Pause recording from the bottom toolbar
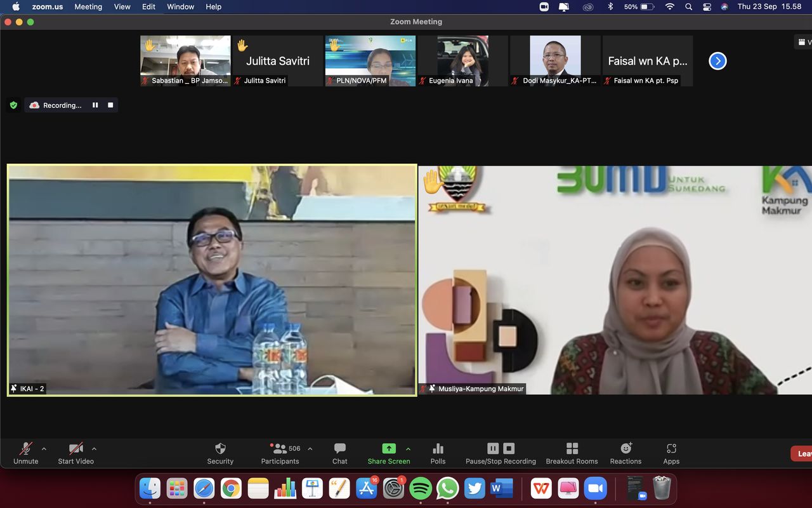This screenshot has width=812, height=508. [x=493, y=448]
